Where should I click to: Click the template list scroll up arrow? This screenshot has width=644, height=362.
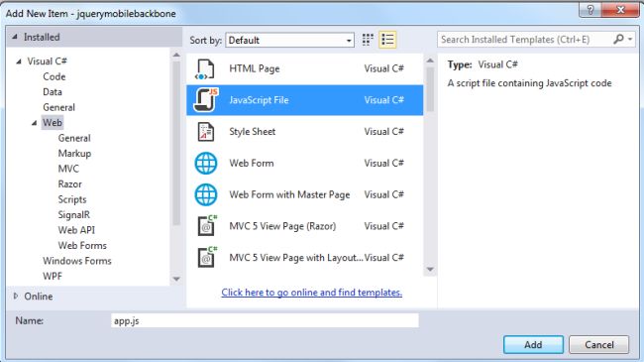pyautogui.click(x=430, y=60)
